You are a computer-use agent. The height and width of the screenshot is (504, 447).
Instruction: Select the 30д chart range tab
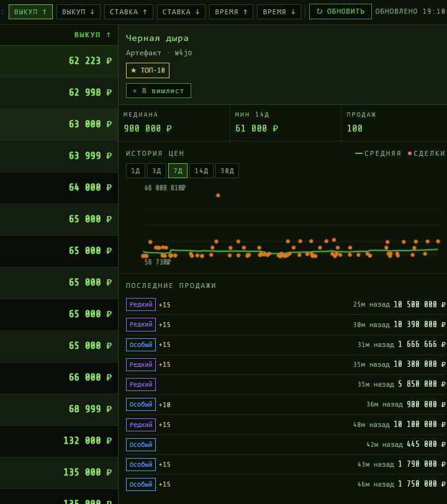227,171
